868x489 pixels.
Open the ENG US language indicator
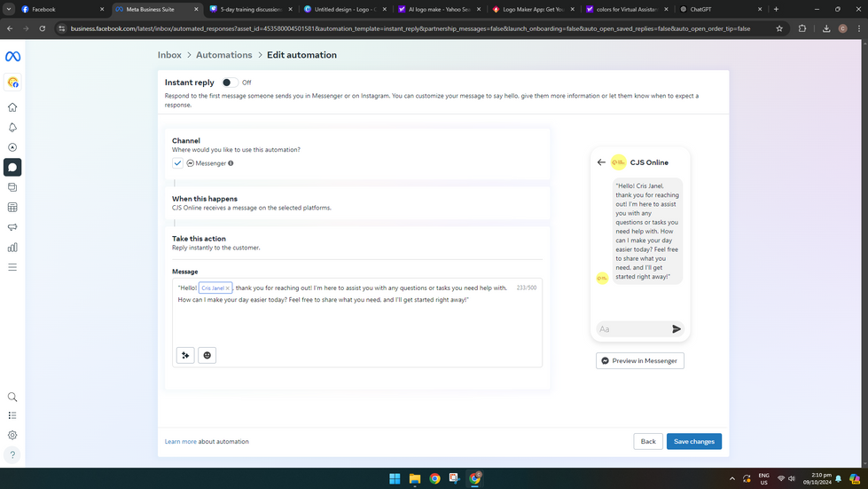[764, 478]
